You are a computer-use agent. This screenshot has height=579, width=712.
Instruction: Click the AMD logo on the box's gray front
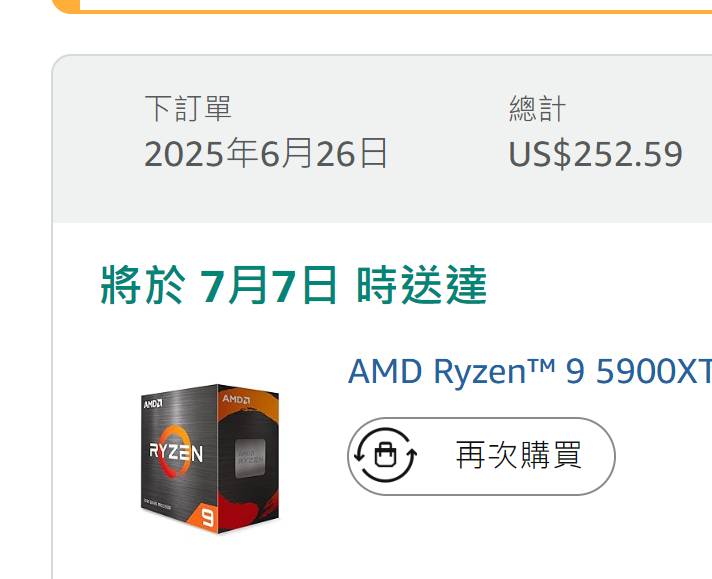pos(153,404)
